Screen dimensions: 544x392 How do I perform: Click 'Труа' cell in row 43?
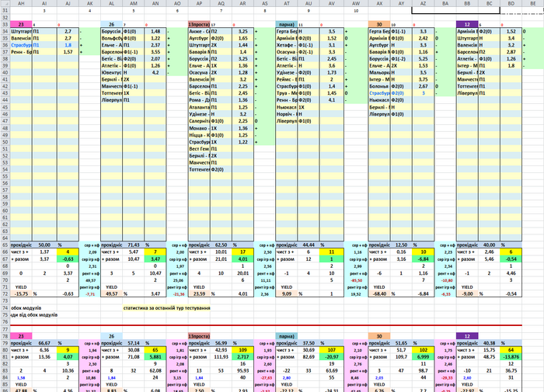coord(287,93)
